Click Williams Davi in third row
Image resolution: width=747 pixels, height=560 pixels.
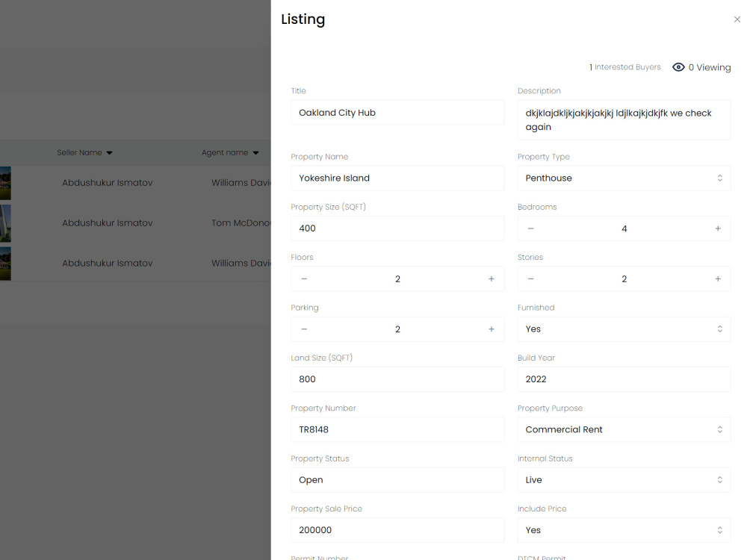click(241, 264)
